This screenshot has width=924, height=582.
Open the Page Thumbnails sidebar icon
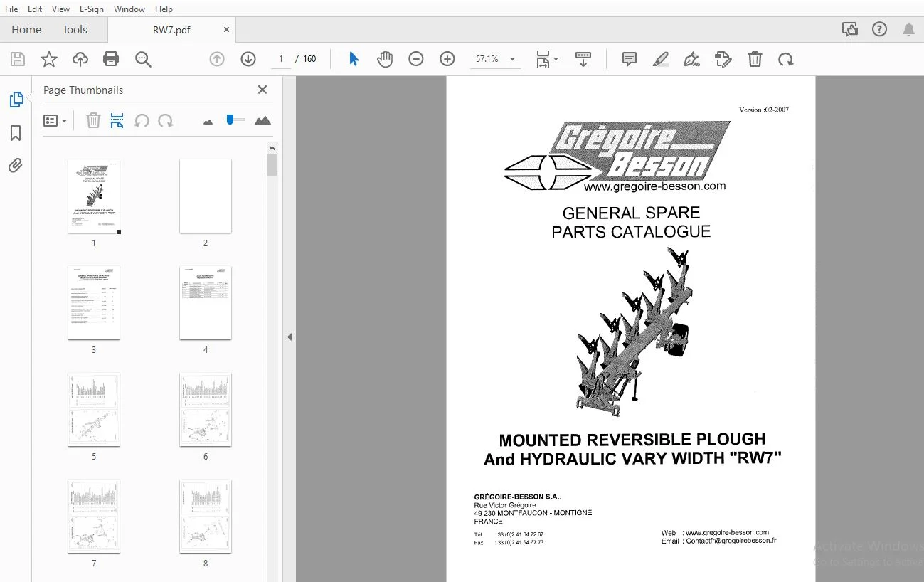pos(16,100)
